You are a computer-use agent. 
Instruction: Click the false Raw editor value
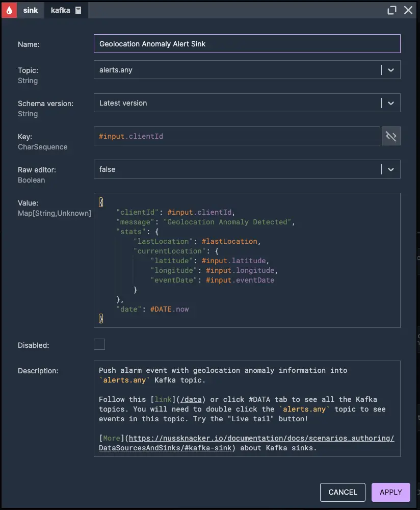(107, 169)
